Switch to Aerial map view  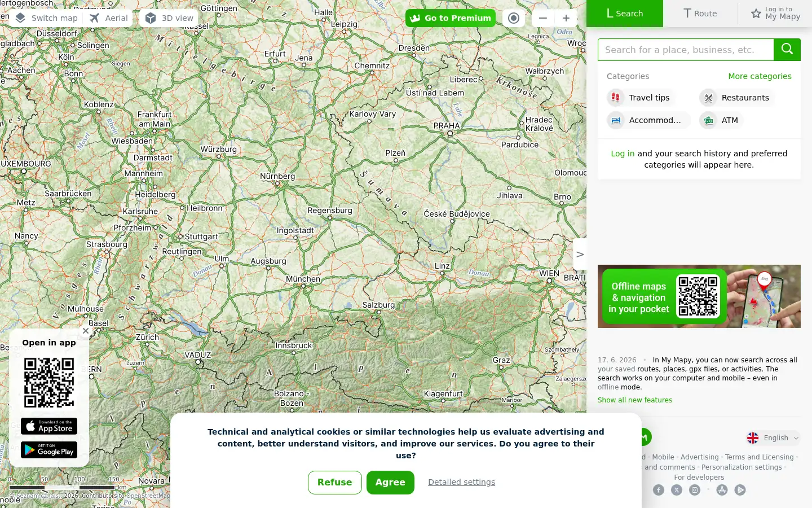tap(109, 18)
